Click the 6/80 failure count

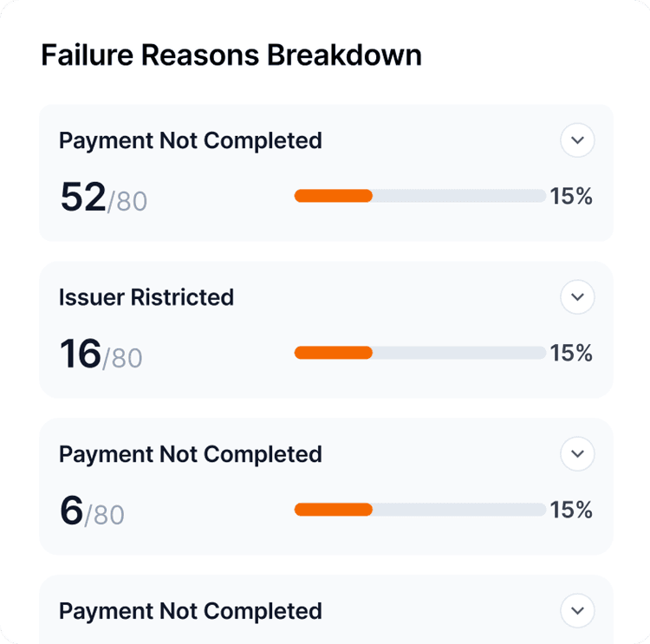(92, 512)
